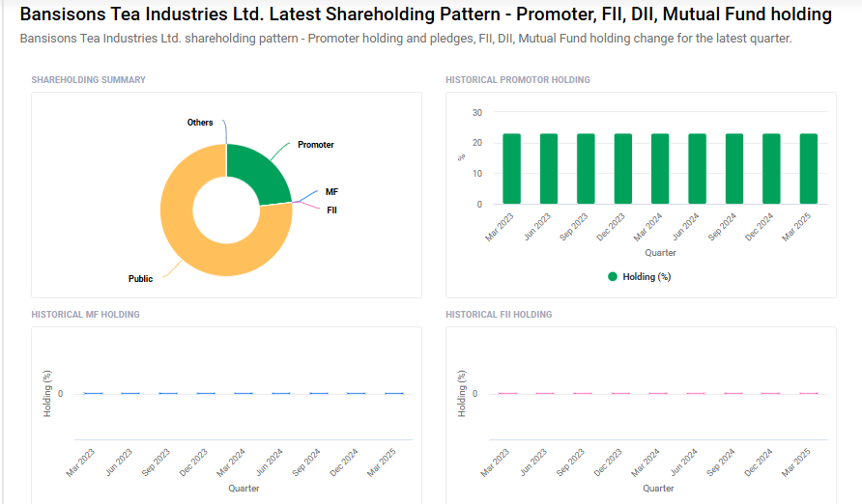The height and width of the screenshot is (504, 862).
Task: Click the Public label below the donut
Action: click(x=140, y=279)
